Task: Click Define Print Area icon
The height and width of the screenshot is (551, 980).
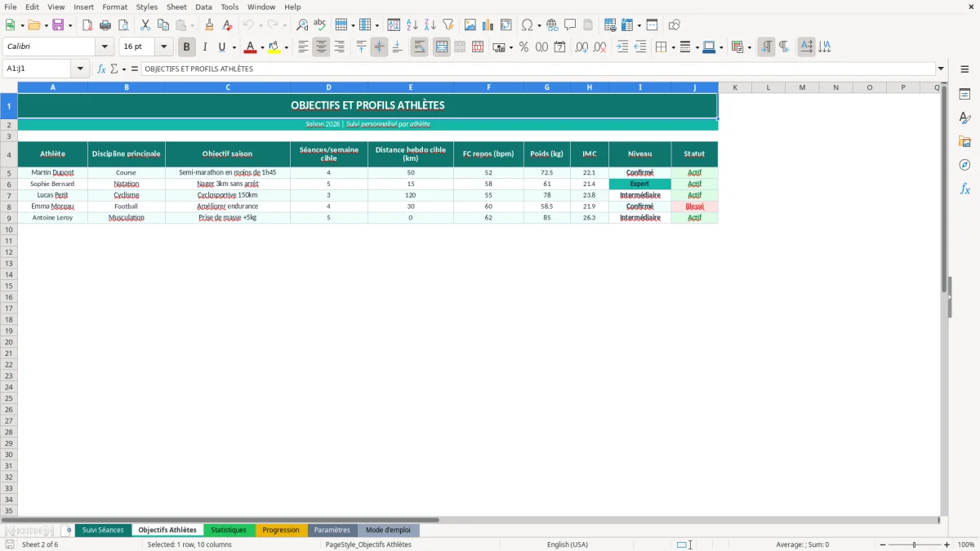Action: click(x=610, y=25)
